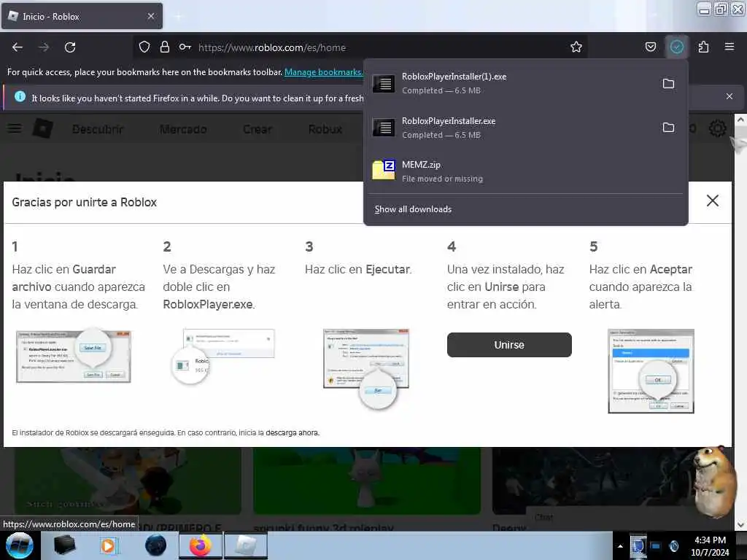
Task: Click the Roblox logo
Action: click(x=43, y=128)
